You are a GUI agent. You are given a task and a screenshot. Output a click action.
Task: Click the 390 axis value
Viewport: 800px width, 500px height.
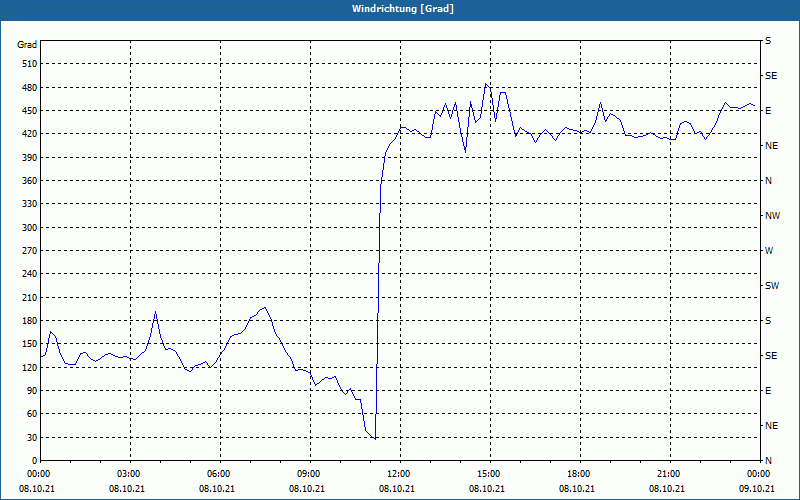30,157
